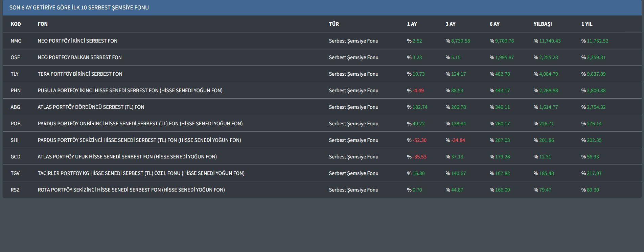Click the RSZ fund code
This screenshot has width=644, height=252.
pos(15,190)
